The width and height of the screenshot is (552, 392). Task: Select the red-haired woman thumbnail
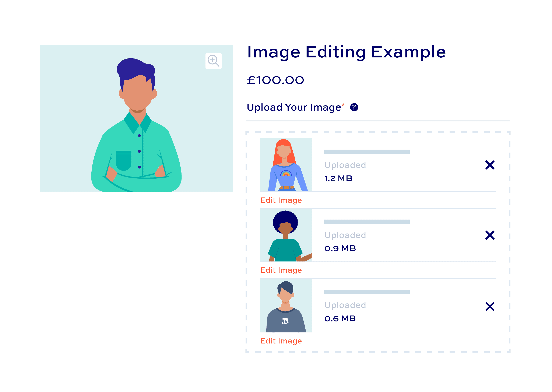pyautogui.click(x=286, y=165)
